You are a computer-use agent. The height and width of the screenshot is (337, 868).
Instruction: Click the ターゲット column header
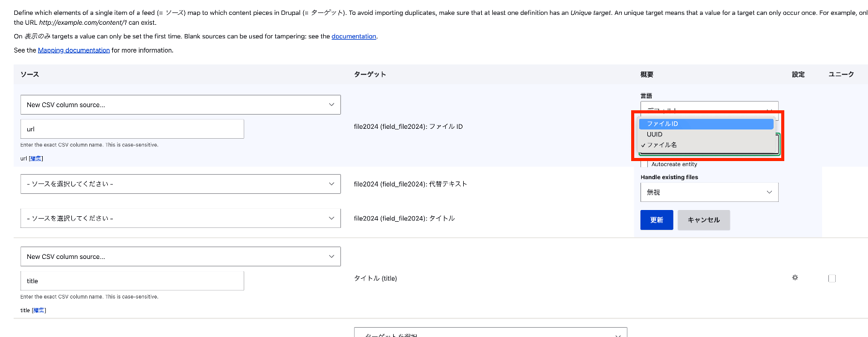tap(370, 74)
